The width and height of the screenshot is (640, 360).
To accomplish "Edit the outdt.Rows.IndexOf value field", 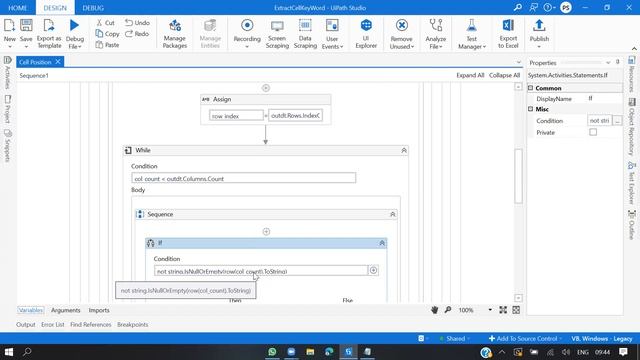I will pos(296,116).
